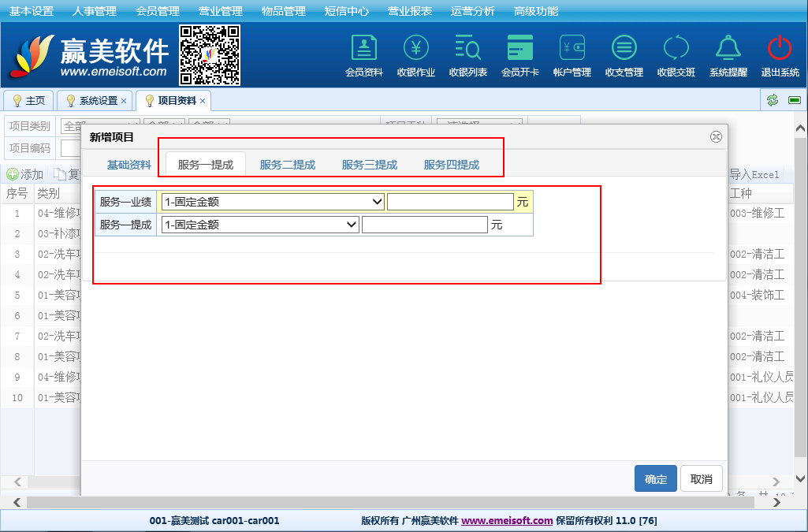Open the 项目类别 filter dropdown
Viewport: 808px width, 532px height.
coord(99,126)
